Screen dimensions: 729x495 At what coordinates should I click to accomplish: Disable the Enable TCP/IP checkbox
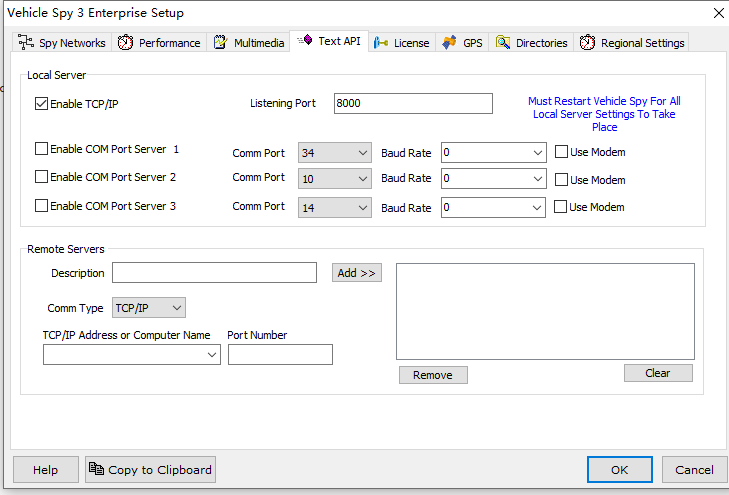[x=42, y=103]
